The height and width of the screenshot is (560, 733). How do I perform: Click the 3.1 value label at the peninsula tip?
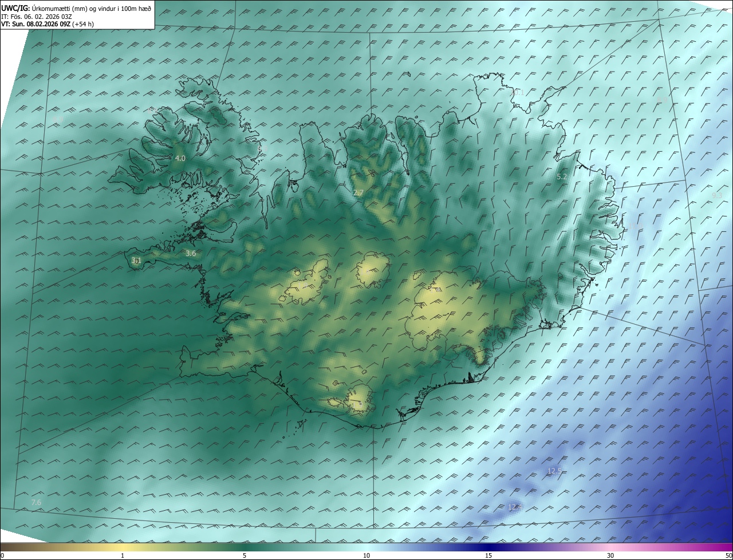[136, 261]
